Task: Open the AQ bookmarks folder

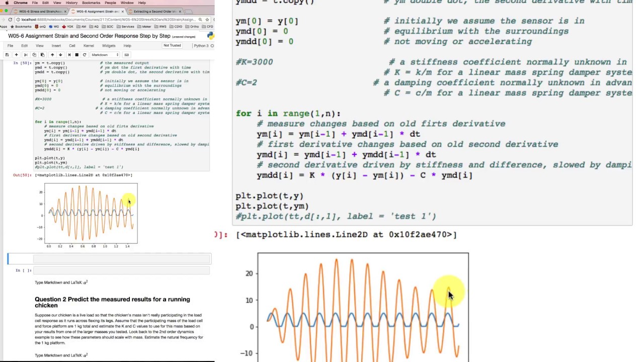Action: 94,27
